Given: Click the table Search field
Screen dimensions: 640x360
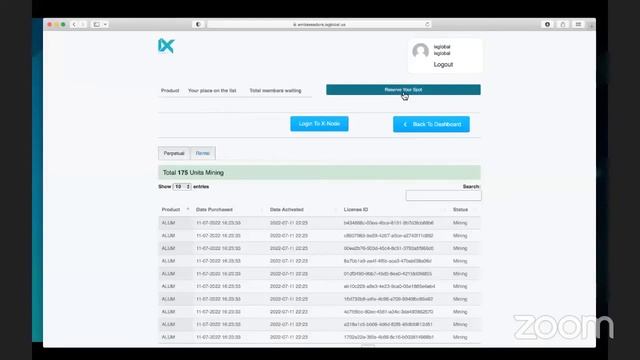Looking at the screenshot, I should [x=443, y=196].
